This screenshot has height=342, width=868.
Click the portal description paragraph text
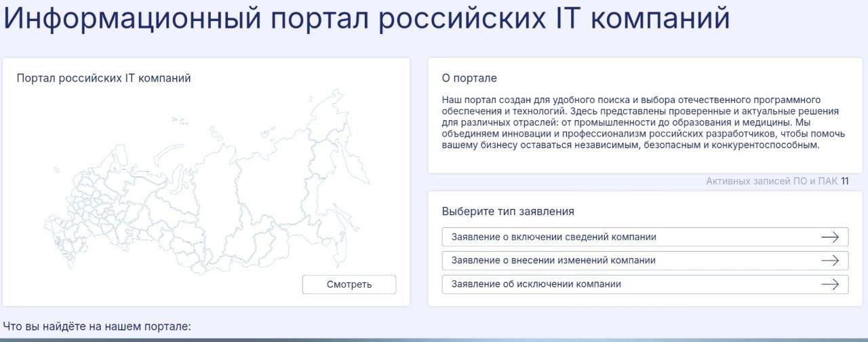coord(641,122)
